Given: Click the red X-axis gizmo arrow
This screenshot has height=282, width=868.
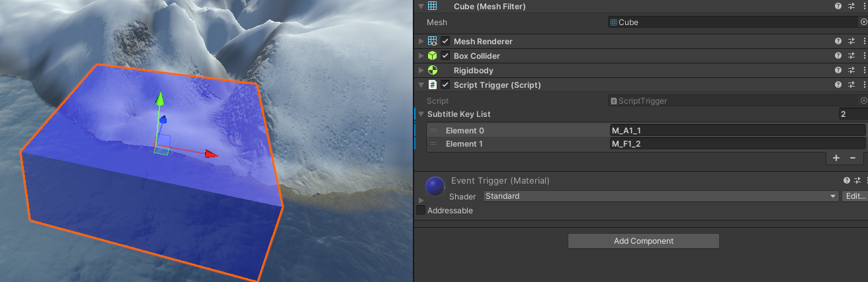Looking at the screenshot, I should pyautogui.click(x=211, y=154).
